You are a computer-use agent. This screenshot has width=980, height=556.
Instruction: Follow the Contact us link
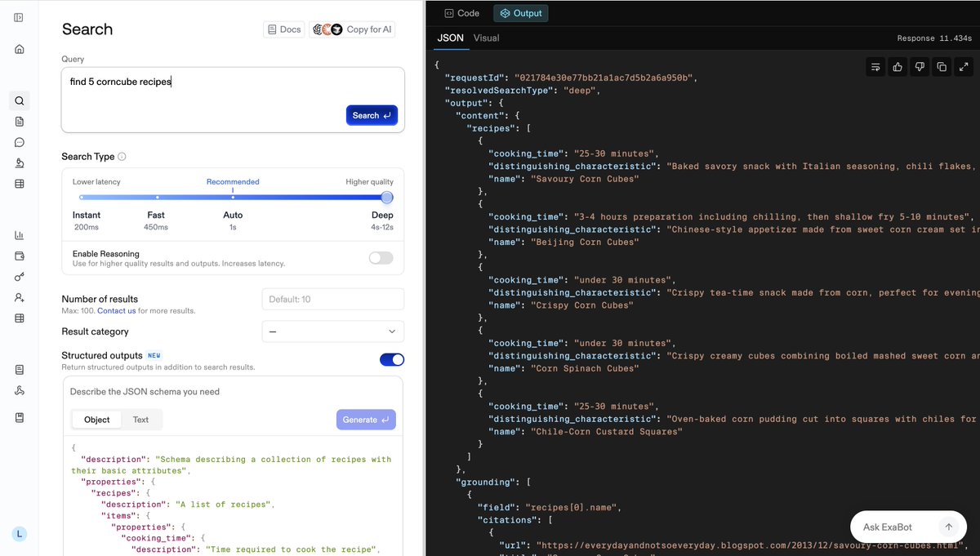(117, 311)
